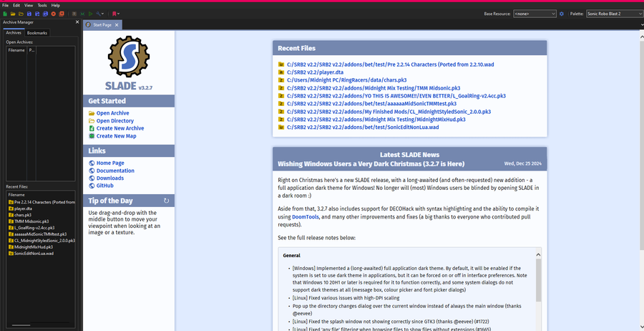Click the Open Directory link under Get Started

(115, 121)
